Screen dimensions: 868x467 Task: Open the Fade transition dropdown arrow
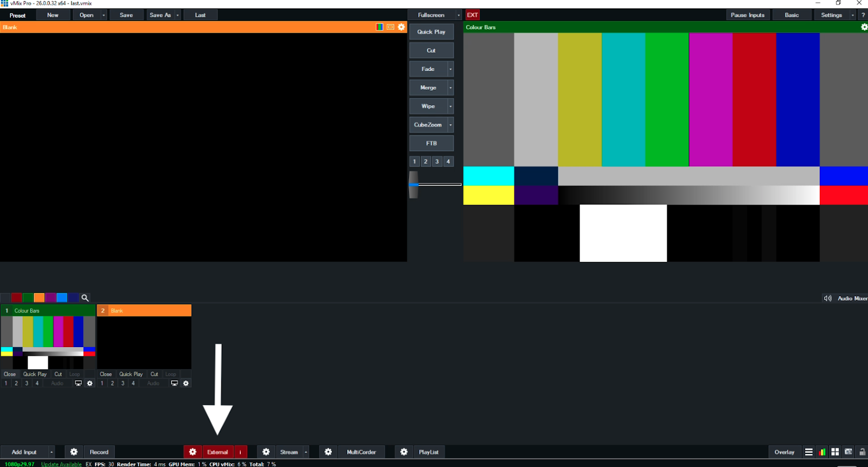tap(450, 69)
